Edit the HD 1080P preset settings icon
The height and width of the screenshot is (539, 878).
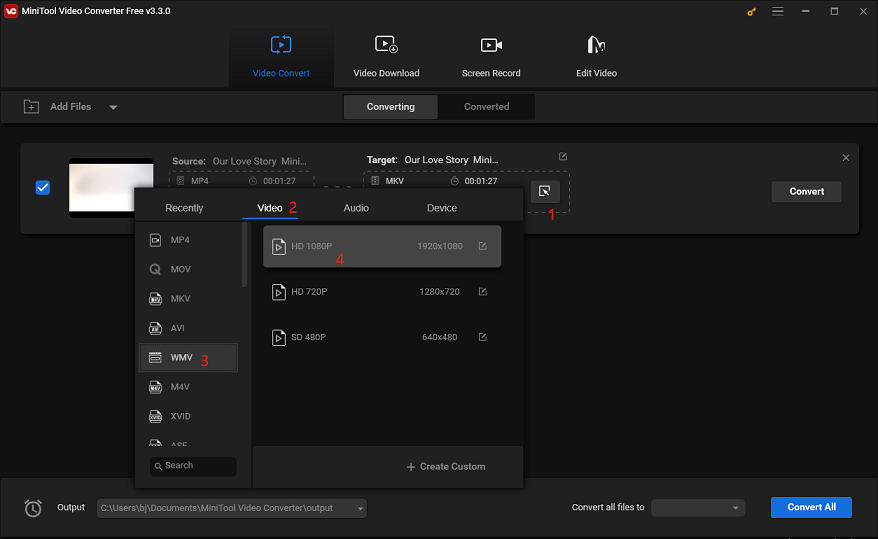pyautogui.click(x=483, y=246)
